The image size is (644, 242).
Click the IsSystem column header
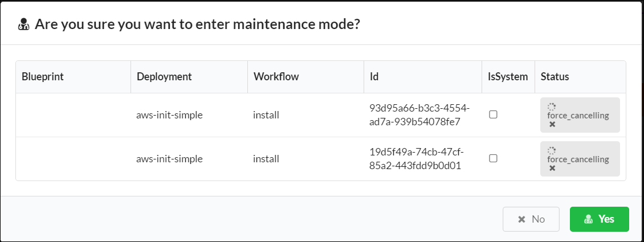coord(508,77)
